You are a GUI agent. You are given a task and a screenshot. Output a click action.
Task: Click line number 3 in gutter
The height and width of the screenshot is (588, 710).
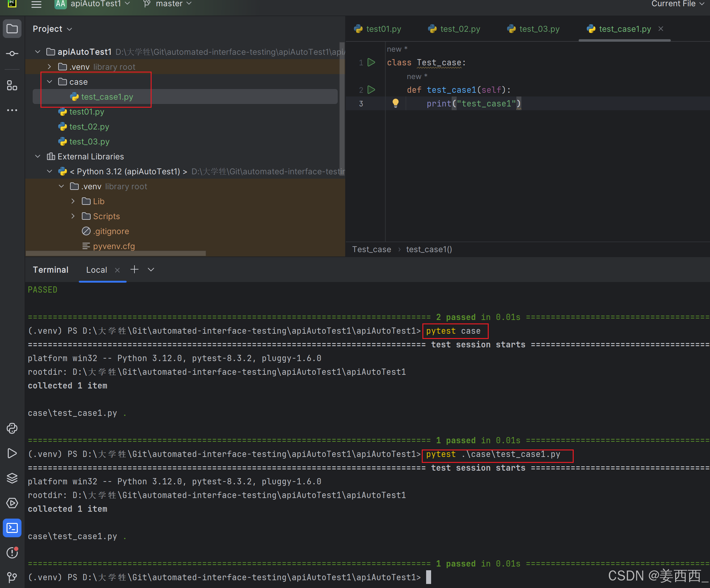361,103
